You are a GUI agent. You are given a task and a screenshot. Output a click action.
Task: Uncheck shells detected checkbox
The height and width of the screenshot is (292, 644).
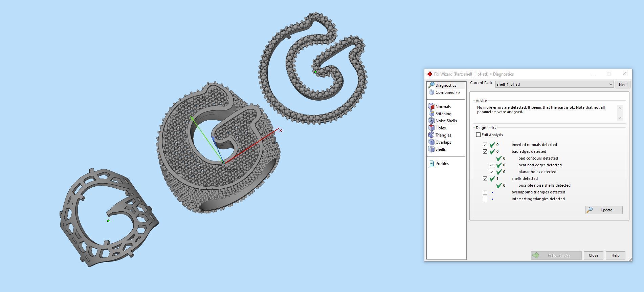click(485, 179)
